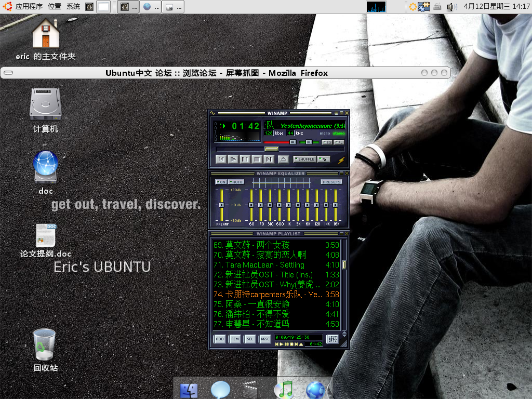
Task: Open 论文提纲.doc file icon
Action: tap(46, 241)
